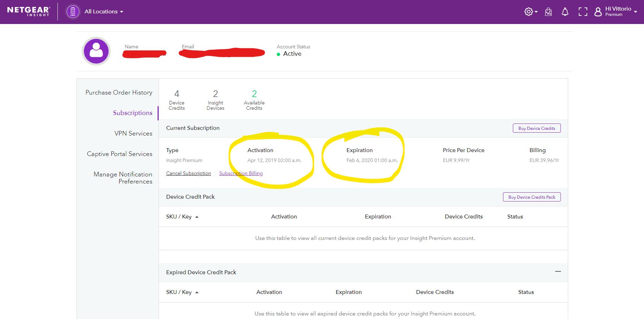This screenshot has height=319, width=644.
Task: Click Device Credit Pack Status column header
Action: pyautogui.click(x=515, y=217)
